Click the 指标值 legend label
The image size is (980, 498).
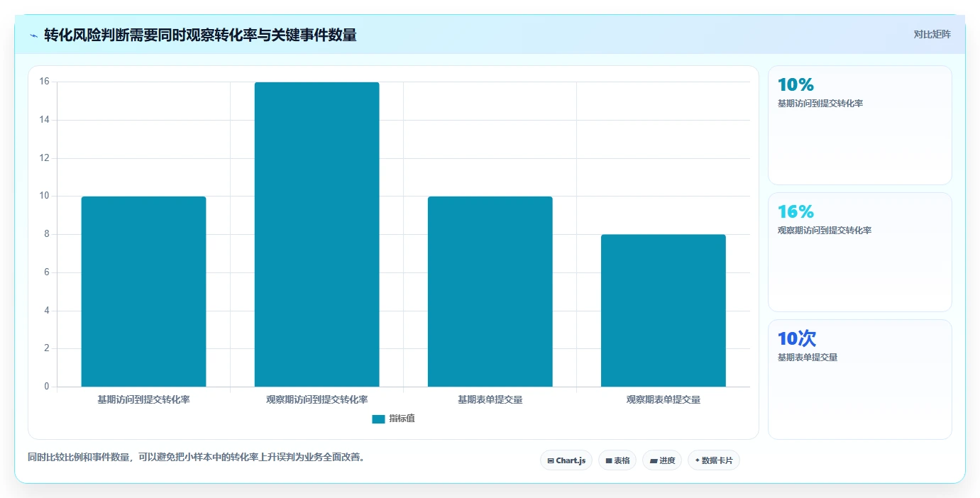(402, 419)
